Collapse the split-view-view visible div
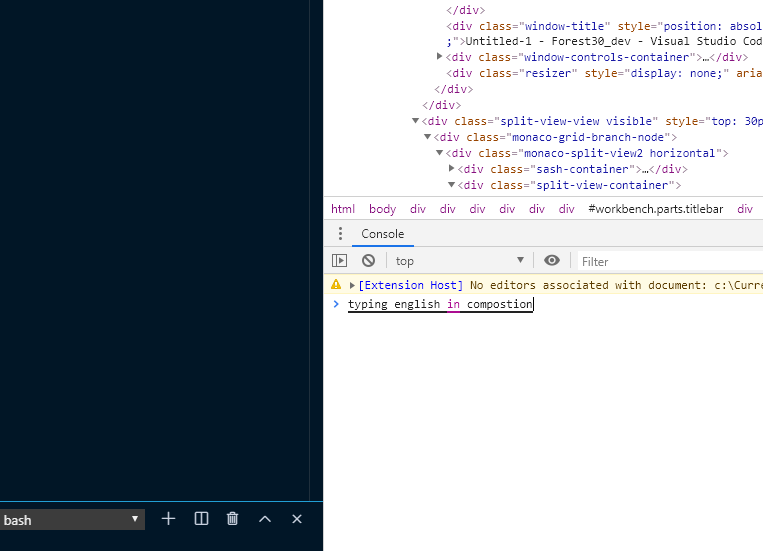Screen dimensions: 763x551 (415, 121)
